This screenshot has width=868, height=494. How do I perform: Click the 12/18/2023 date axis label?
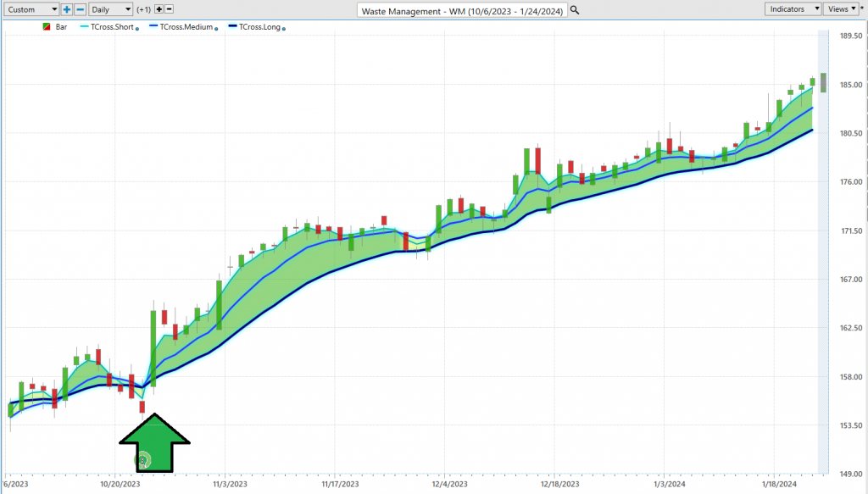[x=559, y=484]
